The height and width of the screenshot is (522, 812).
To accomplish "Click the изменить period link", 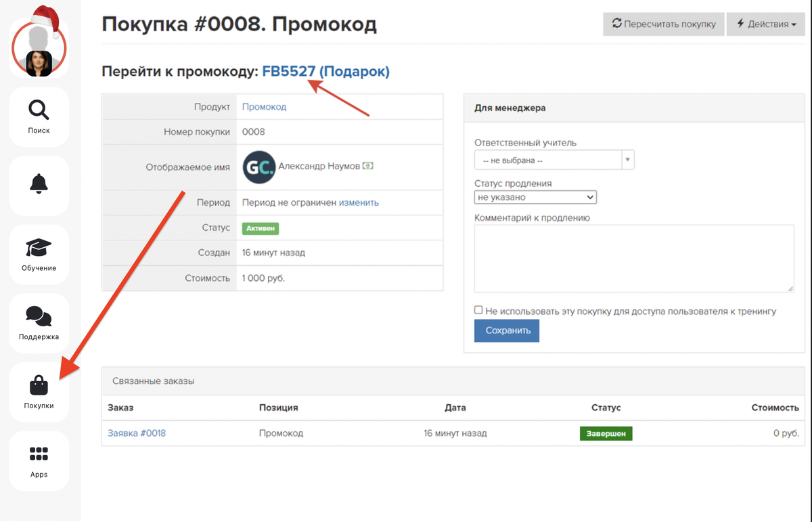I will (x=359, y=202).
